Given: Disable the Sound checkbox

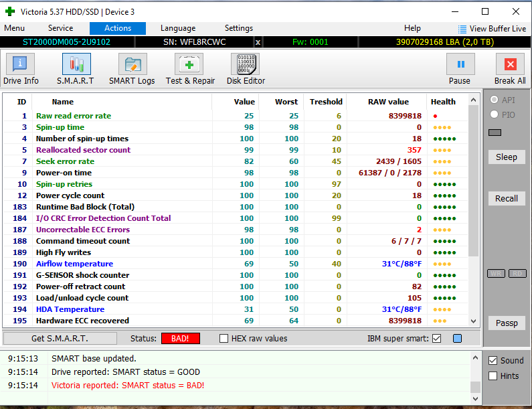Looking at the screenshot, I should pyautogui.click(x=493, y=361).
